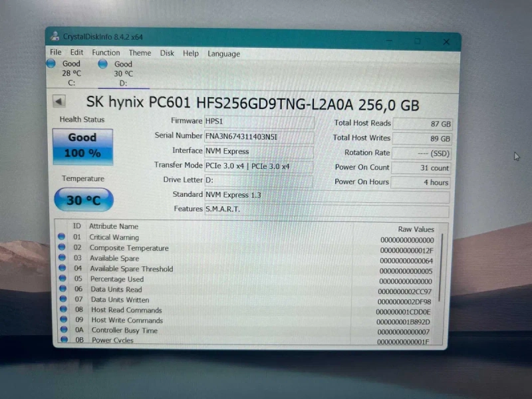
Task: Open the Theme menu
Action: pos(140,53)
